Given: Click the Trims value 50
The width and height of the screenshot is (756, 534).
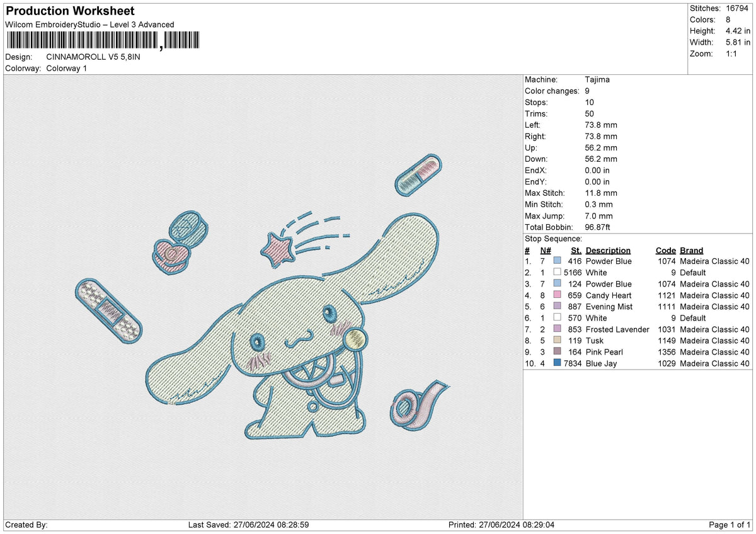Looking at the screenshot, I should 590,114.
